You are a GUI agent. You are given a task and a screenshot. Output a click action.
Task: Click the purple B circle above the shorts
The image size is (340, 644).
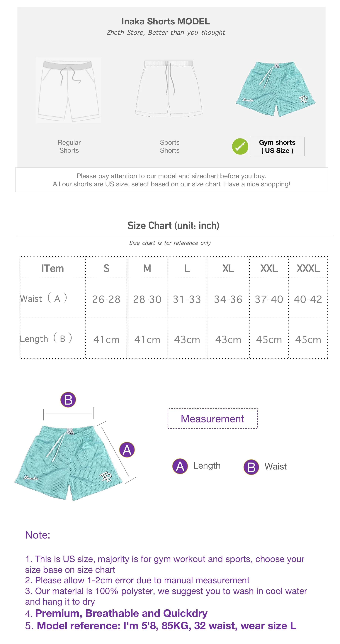click(68, 400)
